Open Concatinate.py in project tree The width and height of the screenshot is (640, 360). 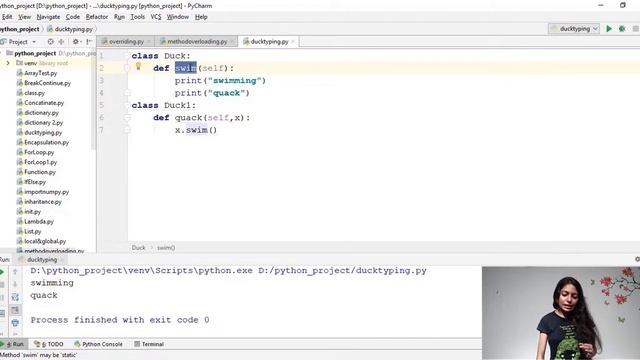(40, 103)
